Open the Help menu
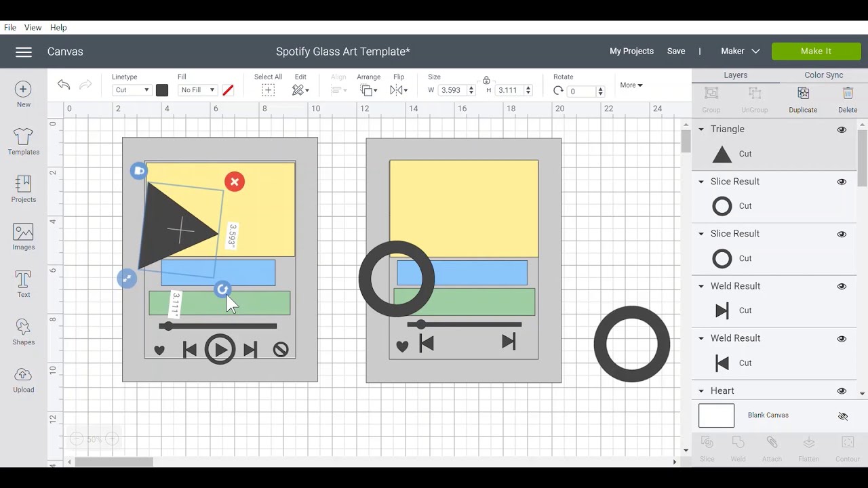The height and width of the screenshot is (488, 868). 58,28
